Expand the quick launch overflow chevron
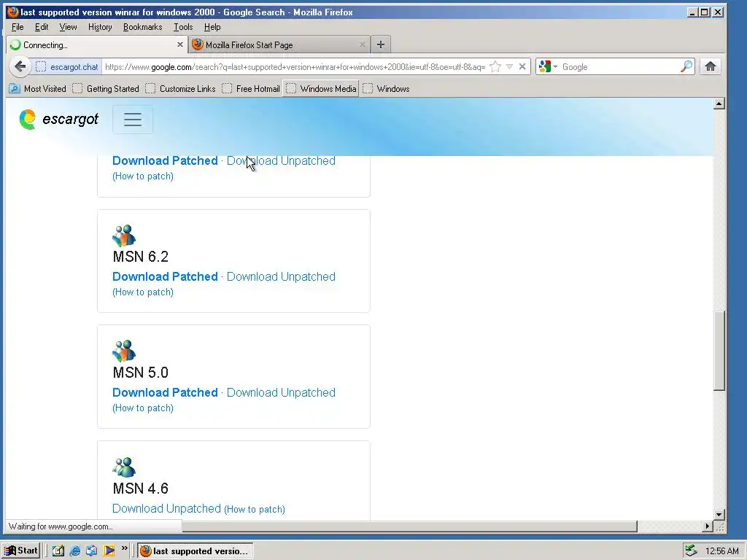Image resolution: width=747 pixels, height=560 pixels. (124, 548)
